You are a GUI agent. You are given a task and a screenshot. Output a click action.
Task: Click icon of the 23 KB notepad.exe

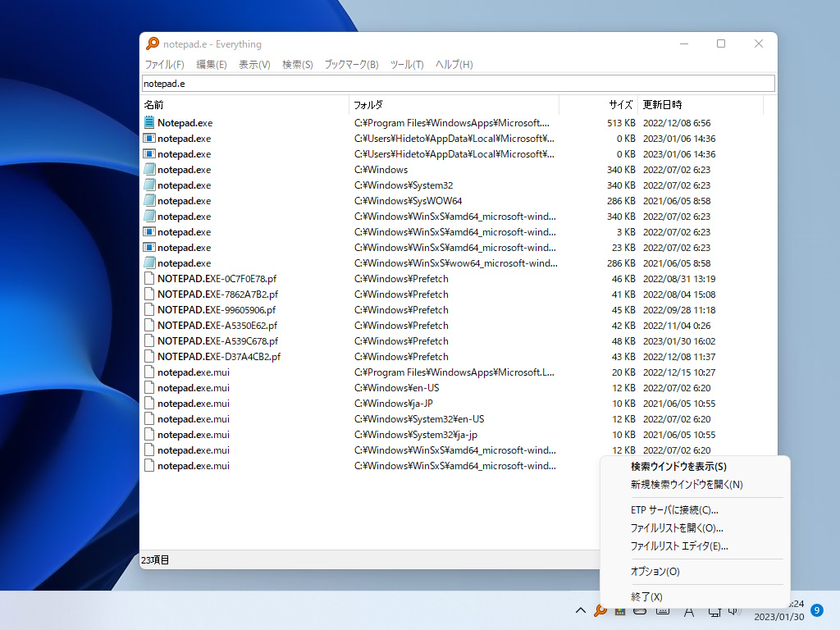(149, 248)
